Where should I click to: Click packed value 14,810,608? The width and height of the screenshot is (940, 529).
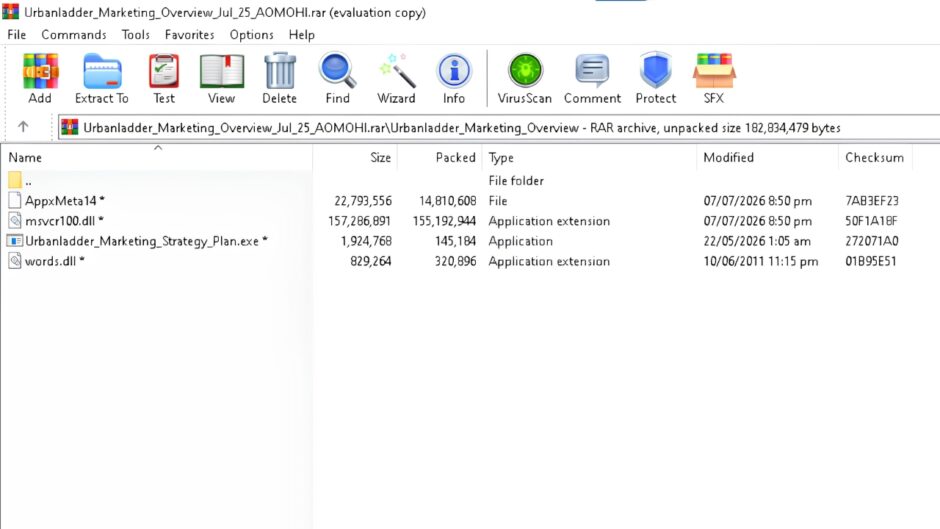tap(447, 201)
